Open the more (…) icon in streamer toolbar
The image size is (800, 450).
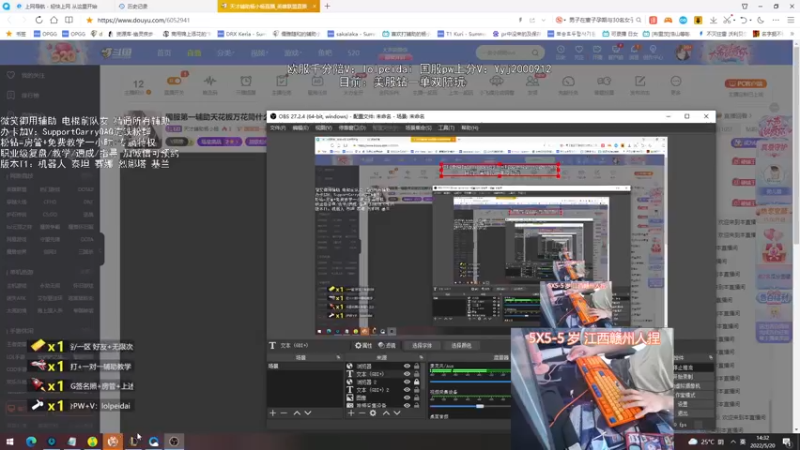pyautogui.click(x=676, y=82)
